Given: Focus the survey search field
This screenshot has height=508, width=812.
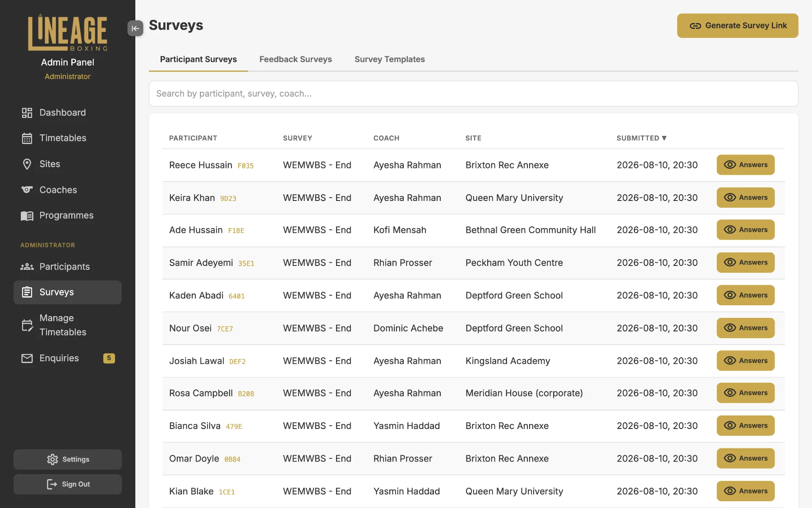Looking at the screenshot, I should pyautogui.click(x=474, y=93).
